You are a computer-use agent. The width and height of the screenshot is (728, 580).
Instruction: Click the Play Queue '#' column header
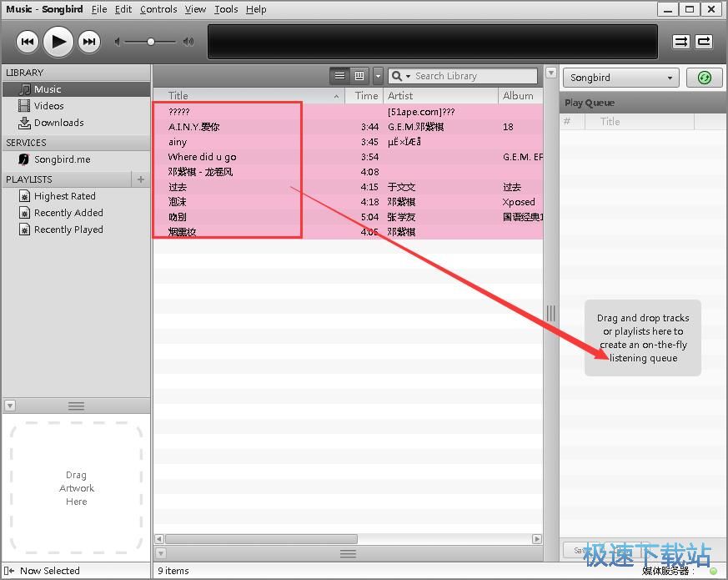tap(572, 122)
